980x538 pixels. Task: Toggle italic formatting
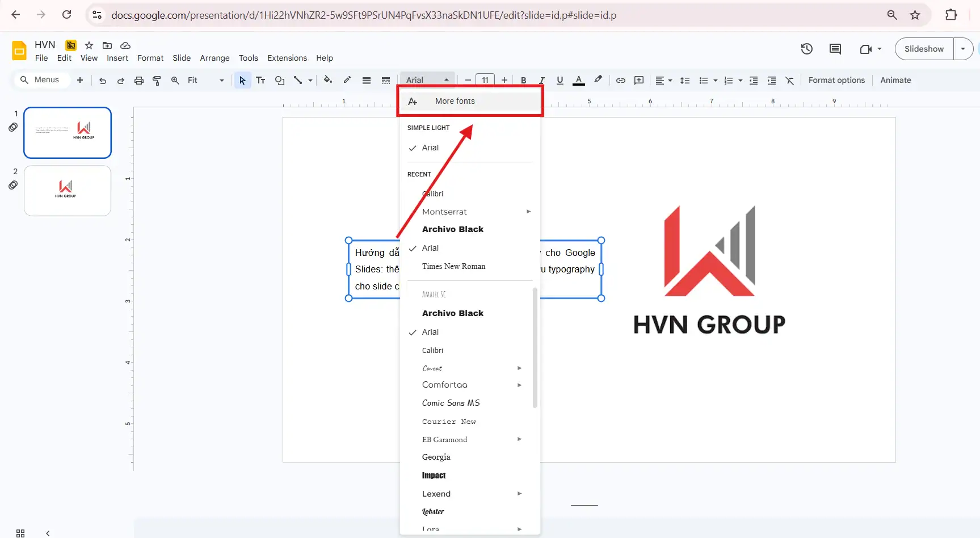click(x=541, y=80)
